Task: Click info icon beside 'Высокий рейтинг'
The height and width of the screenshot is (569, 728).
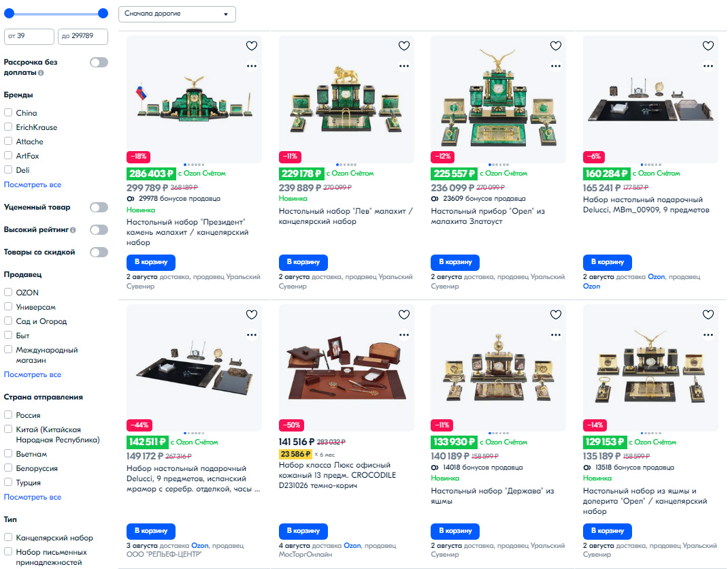Action: point(73,230)
